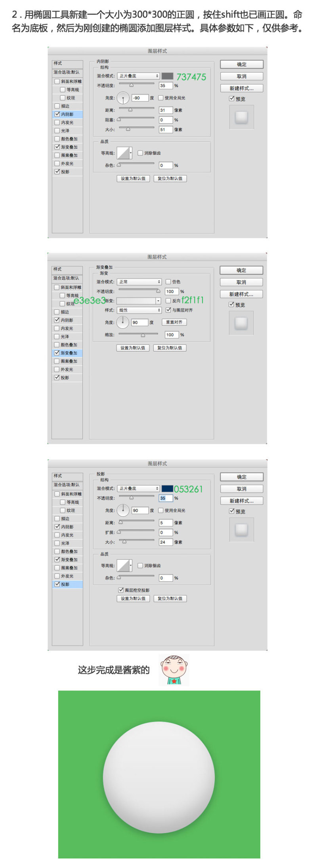Screen dimensions: 317x868
Task: Check 外发光 in the 投影 dialog style list
Action: point(57,576)
